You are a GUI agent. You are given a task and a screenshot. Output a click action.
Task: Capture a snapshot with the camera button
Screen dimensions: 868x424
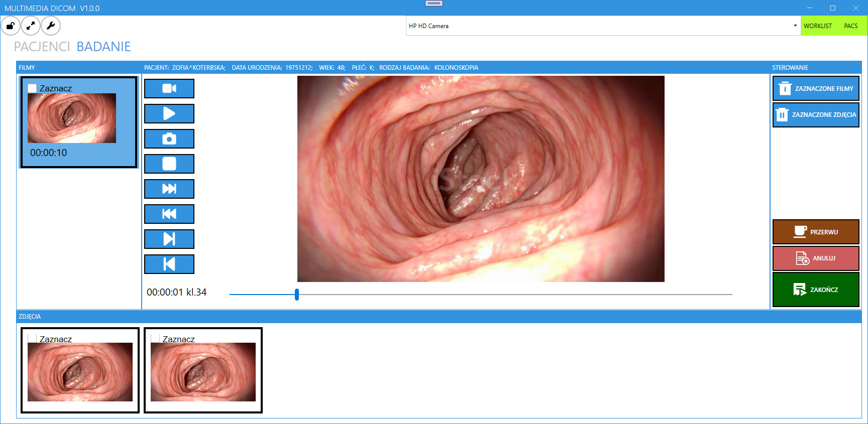pos(169,139)
